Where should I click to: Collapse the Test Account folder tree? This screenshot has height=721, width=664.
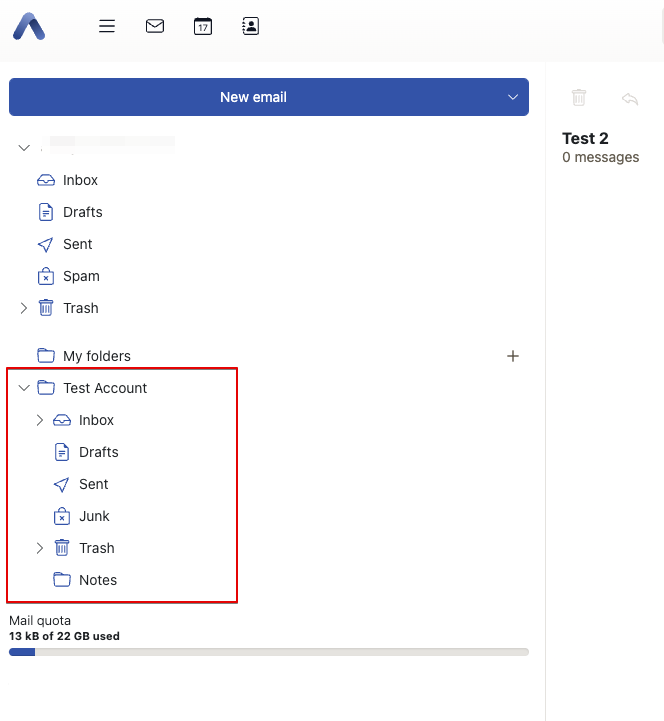coord(25,388)
